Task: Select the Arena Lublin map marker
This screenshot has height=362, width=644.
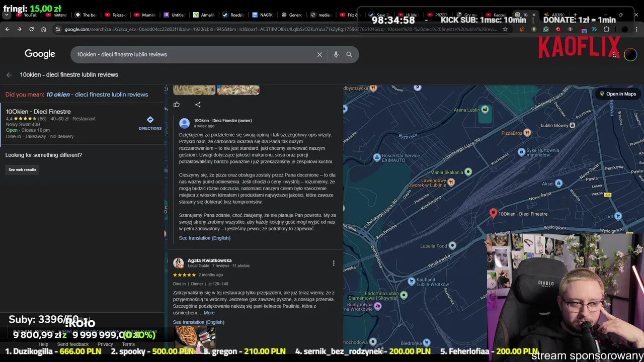Action: pyautogui.click(x=485, y=110)
